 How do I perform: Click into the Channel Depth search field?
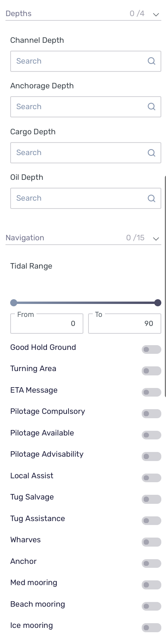(x=86, y=61)
